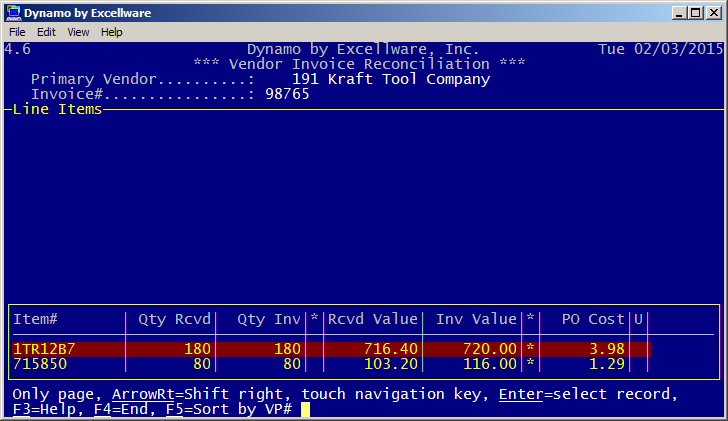Click Qty Rcvd value in 715850 row

pos(202,364)
